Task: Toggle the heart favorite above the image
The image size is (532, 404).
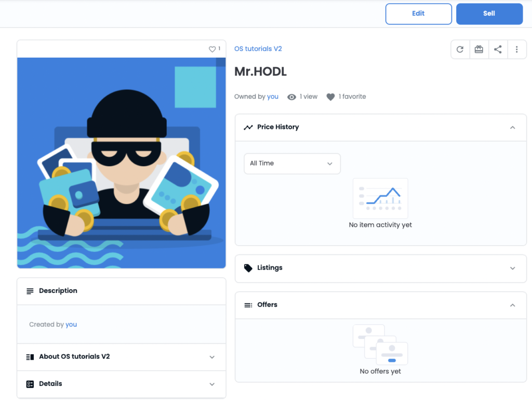Action: 212,49
